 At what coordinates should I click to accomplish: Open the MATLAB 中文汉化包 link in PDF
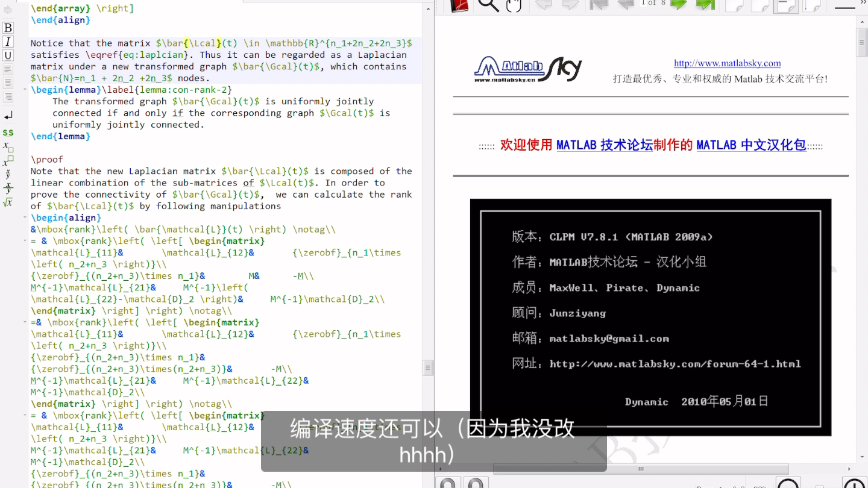click(751, 145)
